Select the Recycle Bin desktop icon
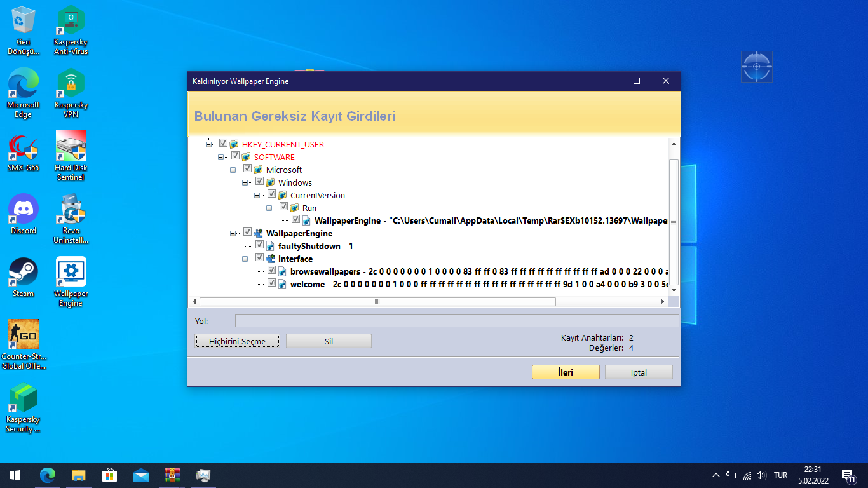The height and width of the screenshot is (488, 868). click(24, 30)
